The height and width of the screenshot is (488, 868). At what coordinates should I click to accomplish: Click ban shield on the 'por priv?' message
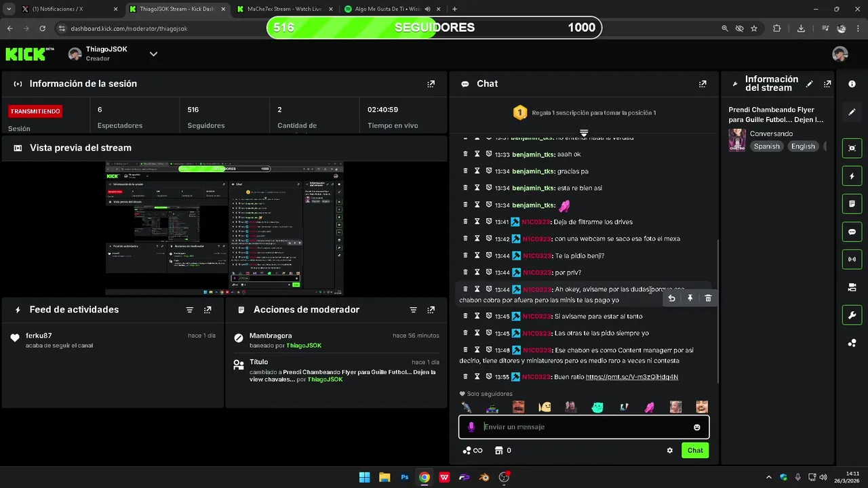point(489,272)
